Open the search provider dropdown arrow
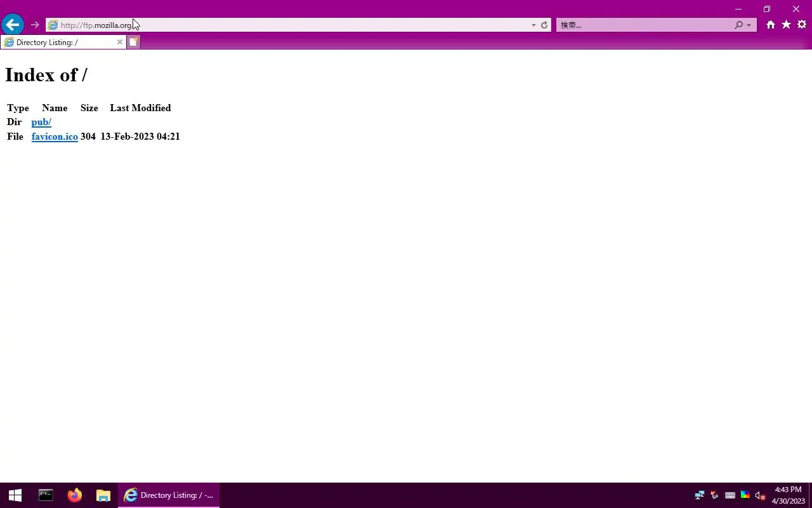The height and width of the screenshot is (508, 812). point(749,25)
